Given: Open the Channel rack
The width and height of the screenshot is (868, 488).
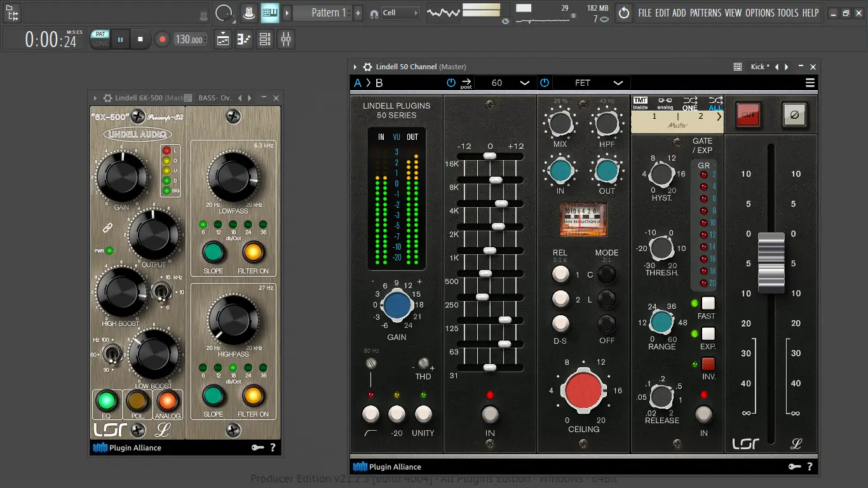Looking at the screenshot, I should [265, 39].
